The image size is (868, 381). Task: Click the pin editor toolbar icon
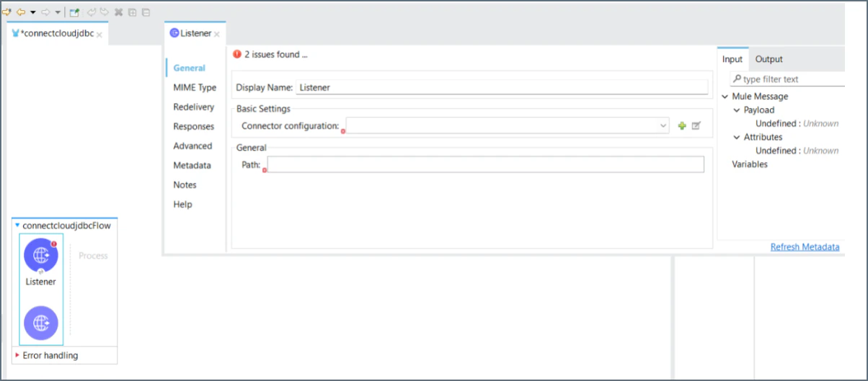[x=74, y=12]
